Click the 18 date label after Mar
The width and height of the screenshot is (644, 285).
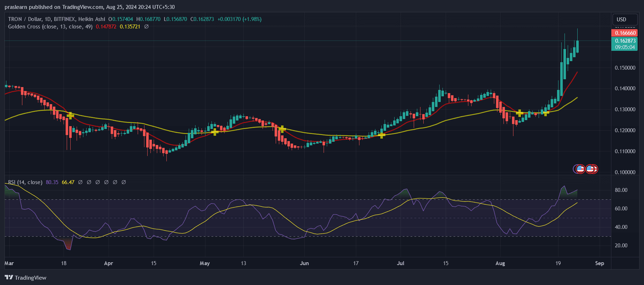[64, 263]
